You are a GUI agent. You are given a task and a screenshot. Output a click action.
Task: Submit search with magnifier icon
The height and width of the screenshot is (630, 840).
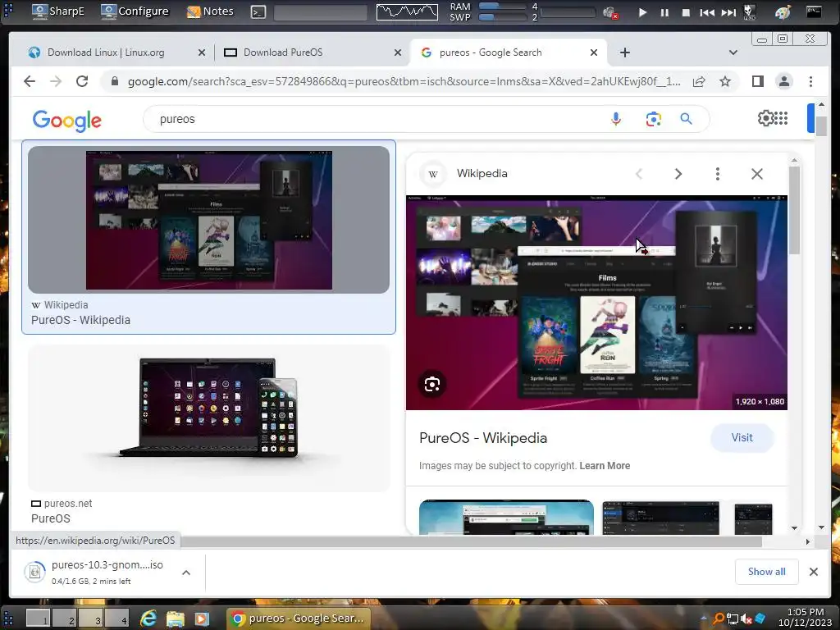(x=687, y=119)
